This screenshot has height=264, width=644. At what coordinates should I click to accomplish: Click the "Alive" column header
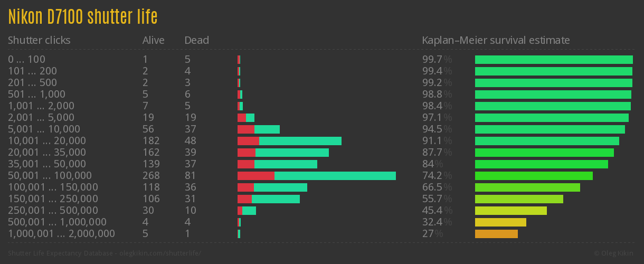pos(153,40)
